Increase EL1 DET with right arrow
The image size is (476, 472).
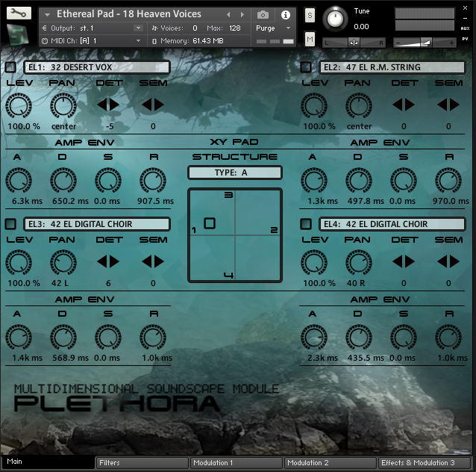[x=114, y=105]
